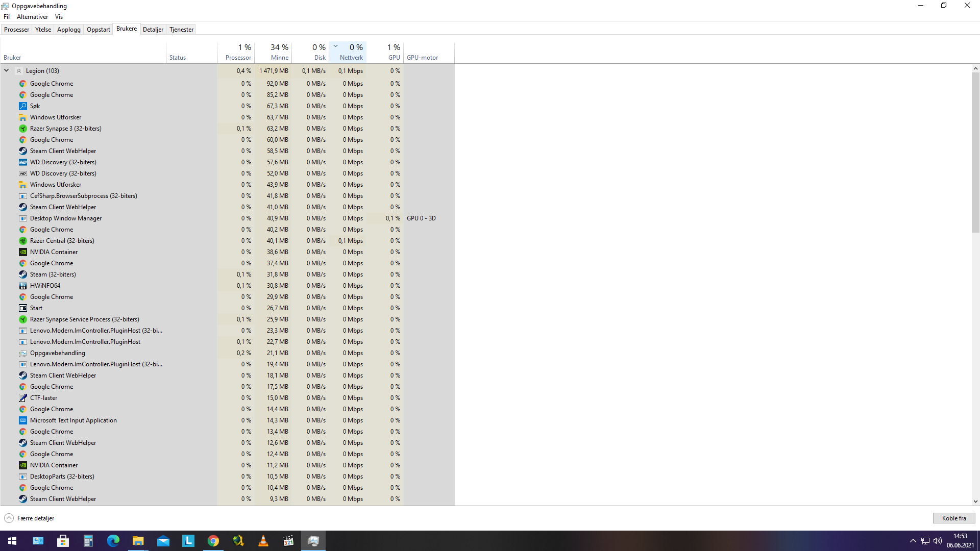Screen dimensions: 980x551
Task: Click the CTF-laster process icon
Action: pyautogui.click(x=22, y=398)
